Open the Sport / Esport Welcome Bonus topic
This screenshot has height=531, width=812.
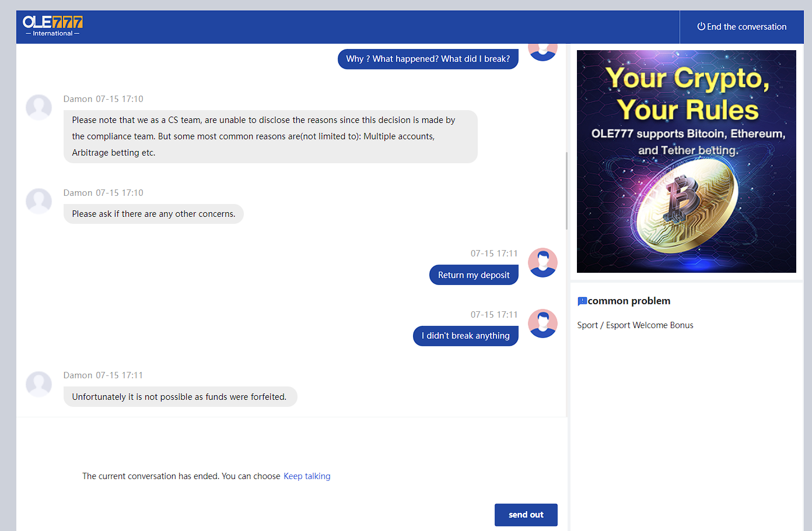point(635,325)
